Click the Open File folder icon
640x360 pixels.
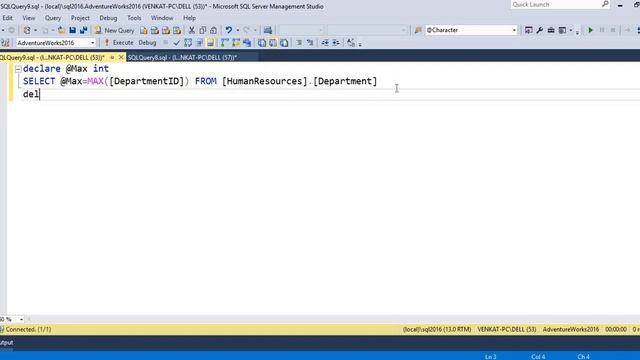click(61, 30)
